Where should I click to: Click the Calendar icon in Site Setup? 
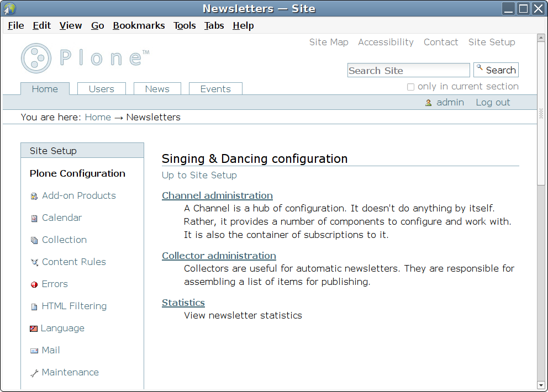34,218
